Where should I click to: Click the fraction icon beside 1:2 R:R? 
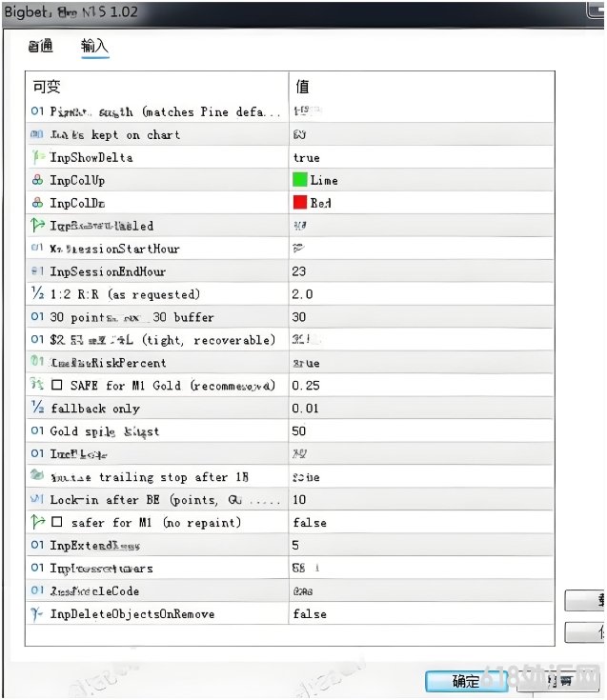(37, 293)
